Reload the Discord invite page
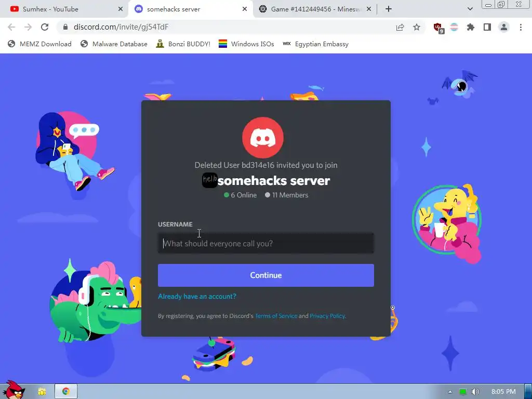 click(45, 27)
